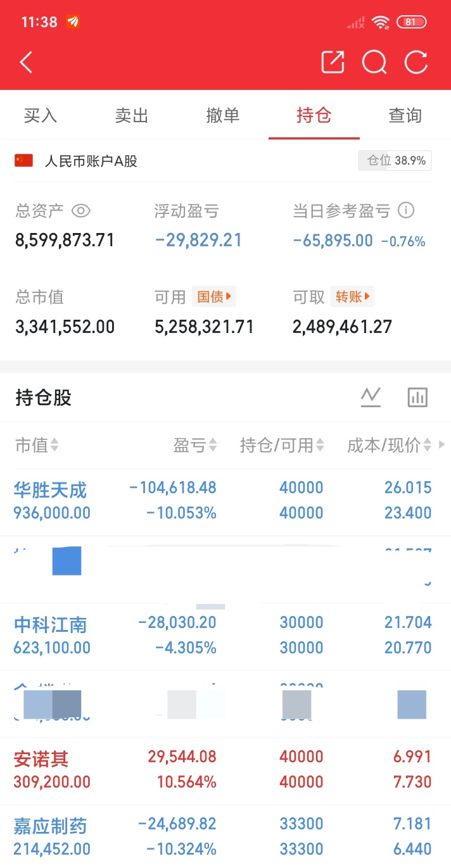
Task: Tap 华胜天成 market value 936,000.00
Action: pos(52,513)
